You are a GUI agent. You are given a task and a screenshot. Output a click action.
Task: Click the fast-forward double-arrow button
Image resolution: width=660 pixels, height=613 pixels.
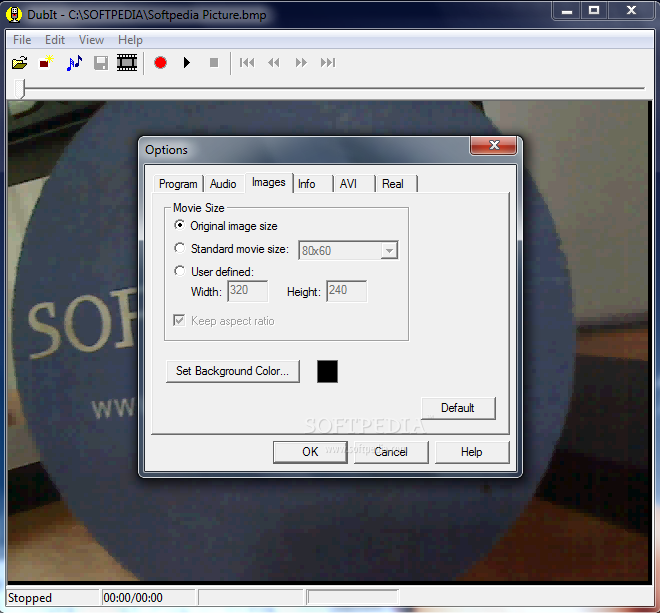301,63
